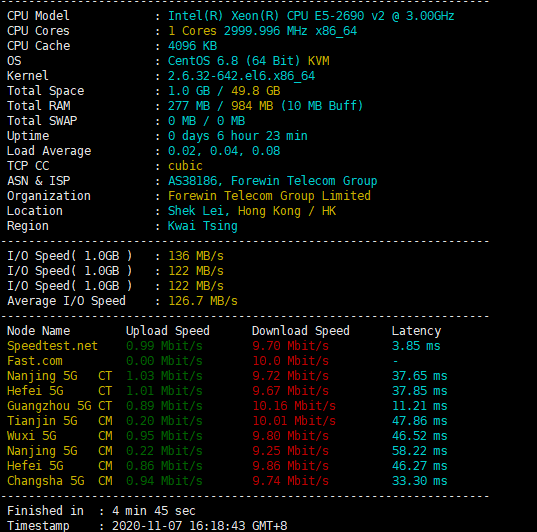The width and height of the screenshot is (537, 532).
Task: Click the Download Speed column header
Action: tap(301, 331)
